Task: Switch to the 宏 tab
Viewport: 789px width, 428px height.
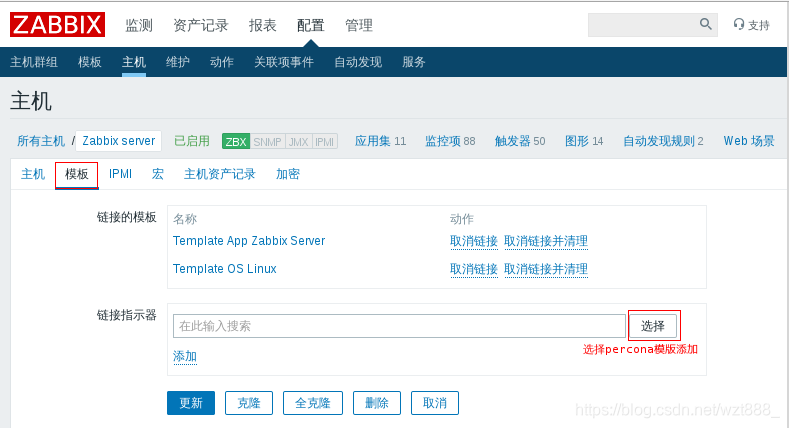Action: tap(157, 174)
